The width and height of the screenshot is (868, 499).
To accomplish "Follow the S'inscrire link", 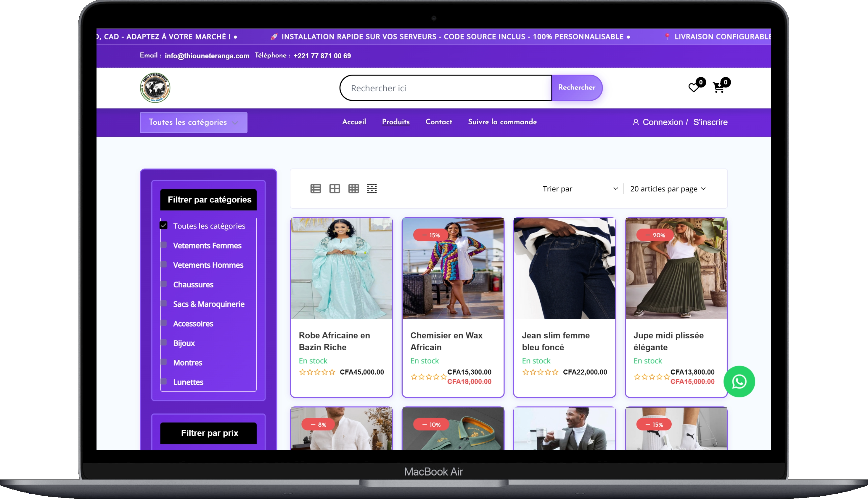I will click(710, 122).
